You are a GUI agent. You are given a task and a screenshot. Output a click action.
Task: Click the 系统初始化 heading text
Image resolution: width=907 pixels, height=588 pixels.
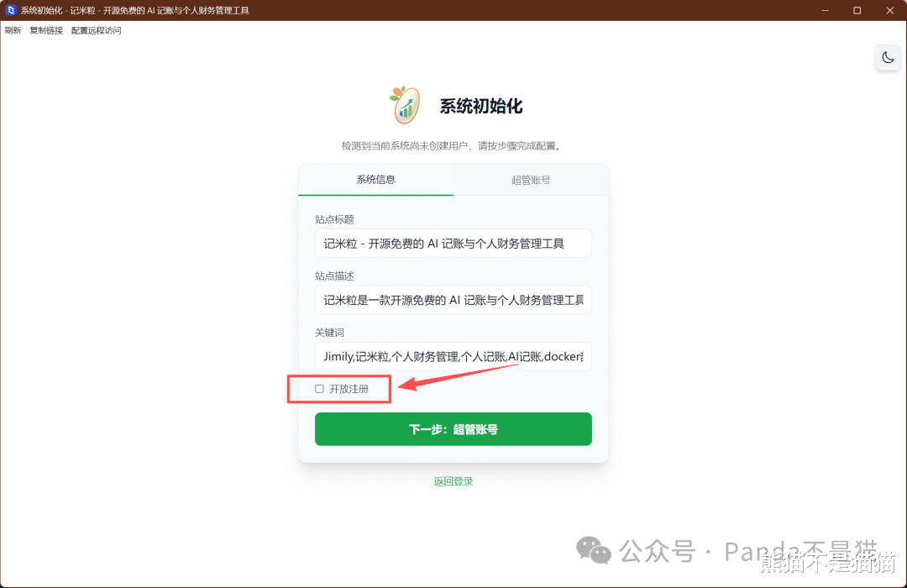[480, 106]
